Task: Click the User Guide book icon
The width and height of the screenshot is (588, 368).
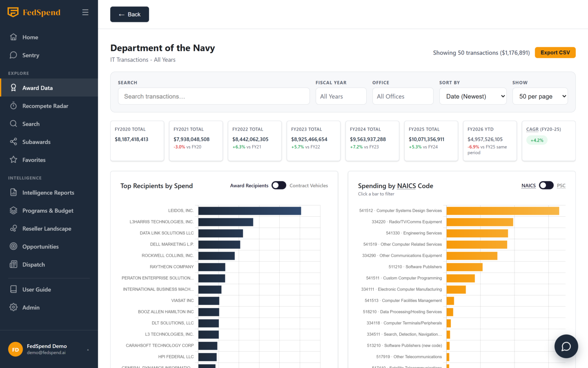Action: pyautogui.click(x=13, y=289)
